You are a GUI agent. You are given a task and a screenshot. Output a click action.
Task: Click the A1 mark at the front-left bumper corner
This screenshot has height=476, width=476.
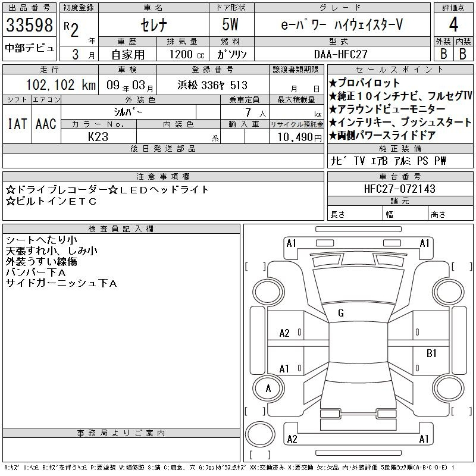click(291, 243)
